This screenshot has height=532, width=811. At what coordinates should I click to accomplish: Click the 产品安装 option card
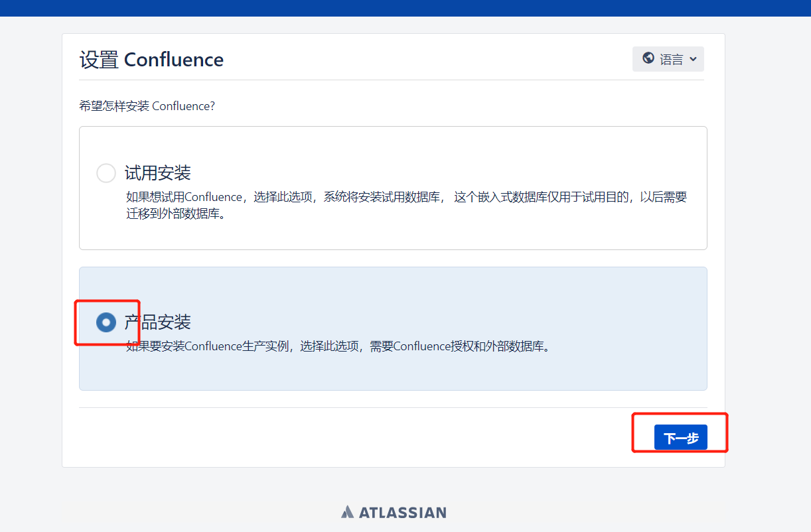(x=393, y=328)
